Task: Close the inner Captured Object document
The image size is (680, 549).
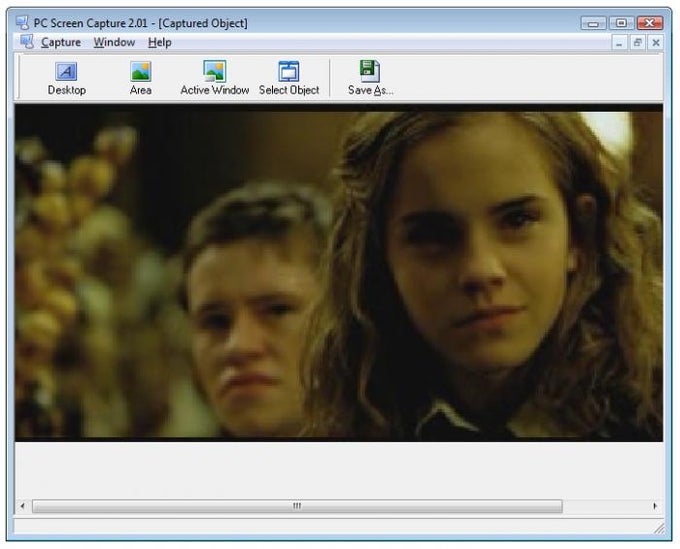Action: [656, 43]
